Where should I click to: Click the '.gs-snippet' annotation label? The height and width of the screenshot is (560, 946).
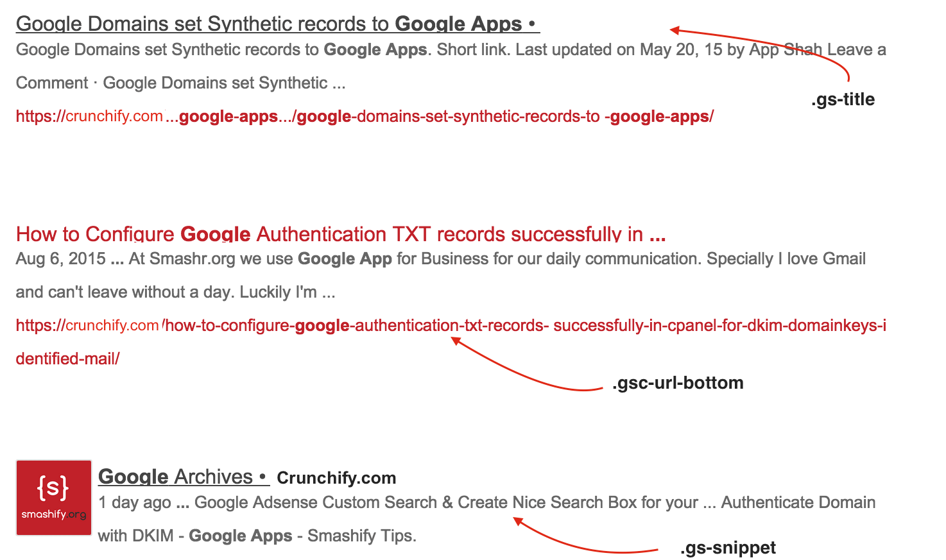[x=728, y=548]
